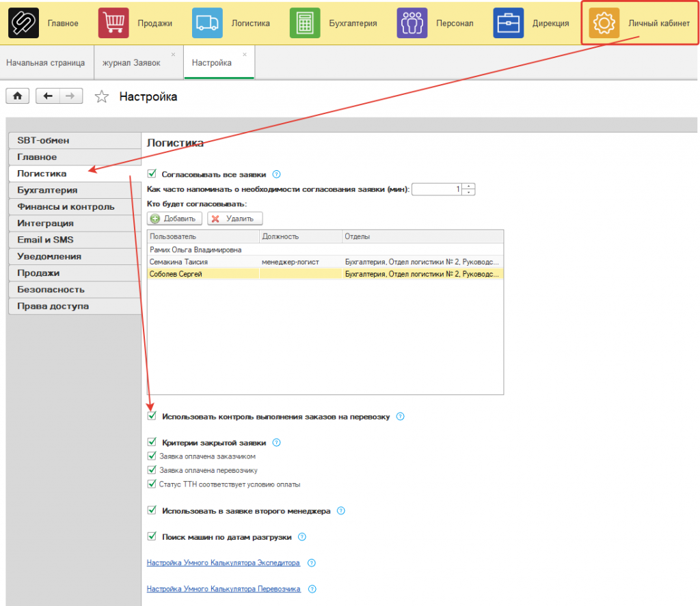Viewport: 700px width, 606px height.
Task: Select Интеграция settings section
Action: [x=75, y=223]
